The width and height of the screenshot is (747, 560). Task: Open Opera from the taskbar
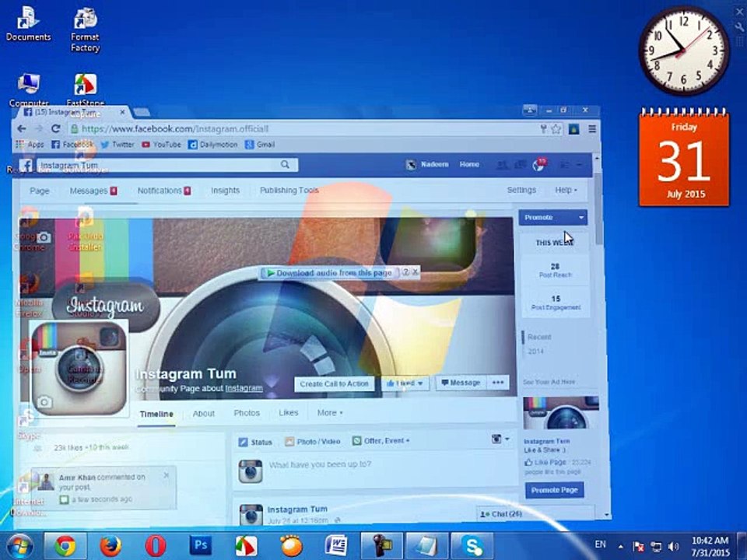coord(155,546)
